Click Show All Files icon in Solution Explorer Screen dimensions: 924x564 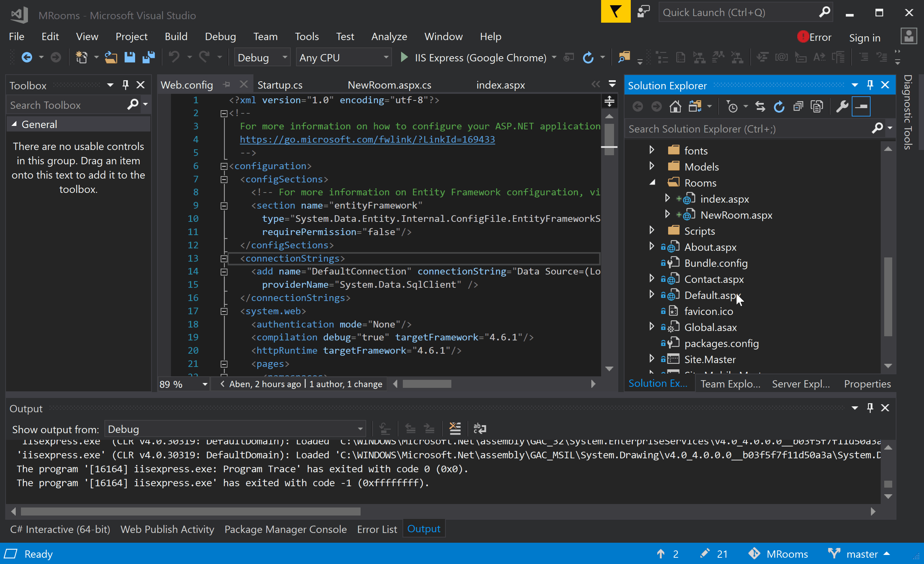tap(817, 107)
